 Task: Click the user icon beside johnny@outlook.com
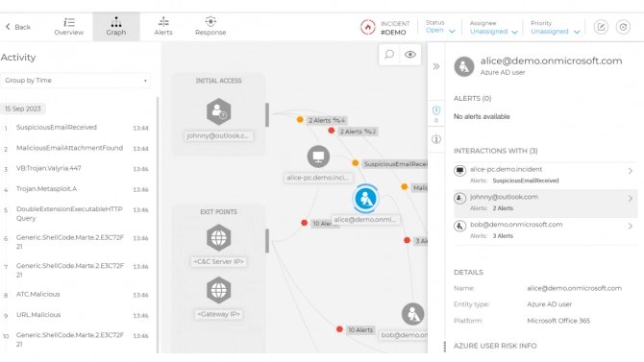460,198
